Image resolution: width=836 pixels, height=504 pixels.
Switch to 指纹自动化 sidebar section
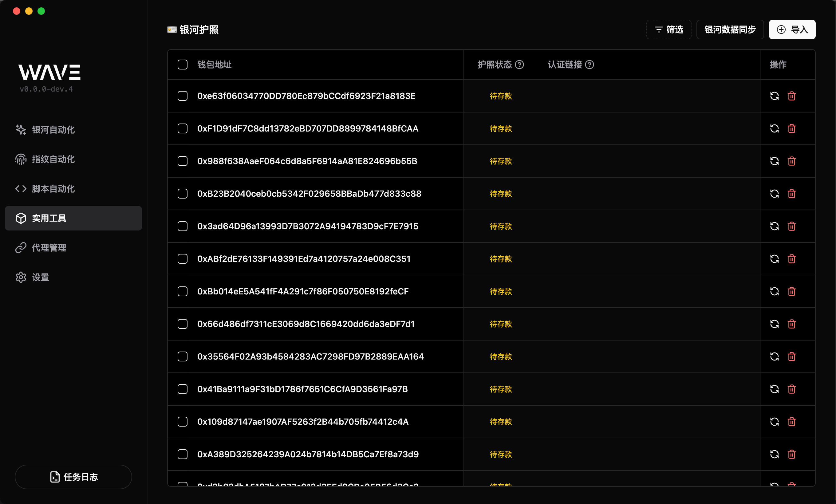53,159
